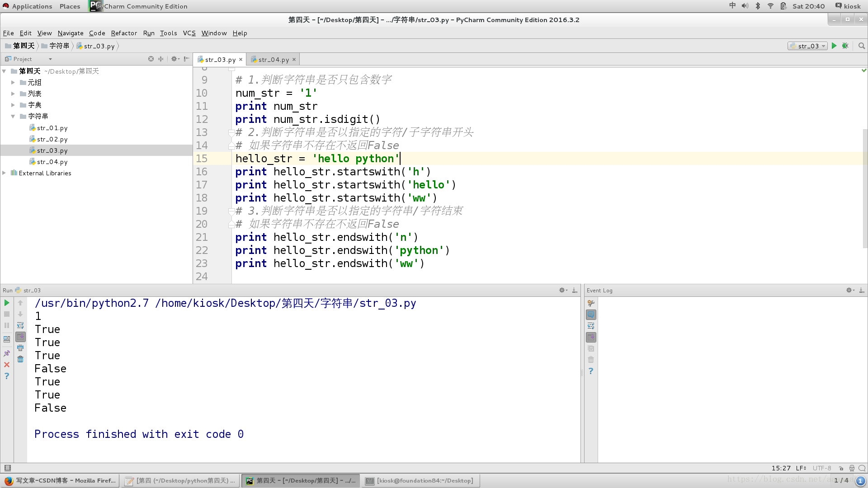Image resolution: width=868 pixels, height=488 pixels.
Task: Click str_03 dropdown selector in toolbar
Action: [x=808, y=46]
